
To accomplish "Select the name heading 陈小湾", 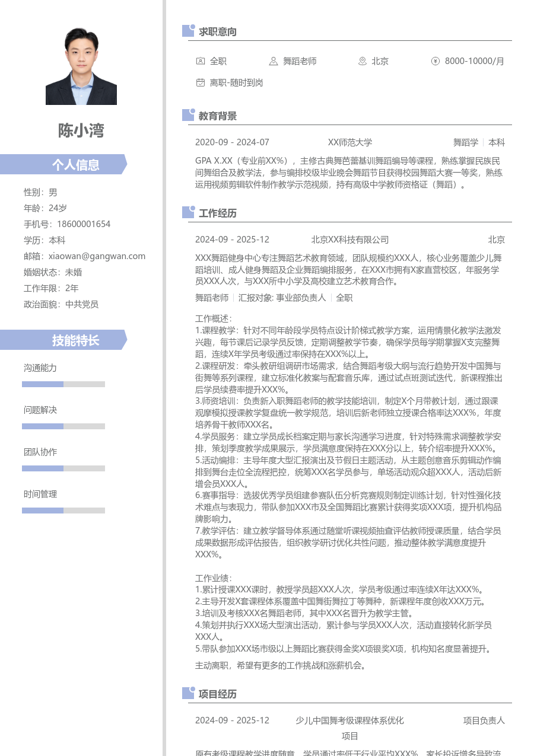I will click(x=81, y=131).
